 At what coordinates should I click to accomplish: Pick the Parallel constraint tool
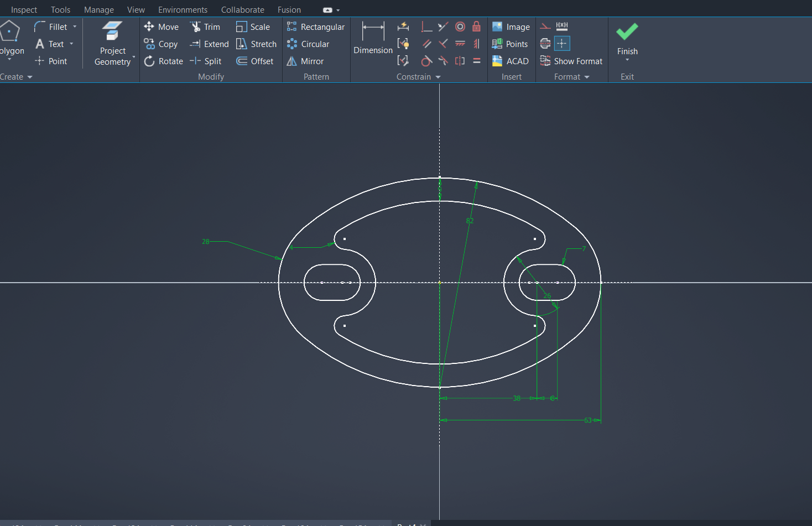pyautogui.click(x=426, y=44)
